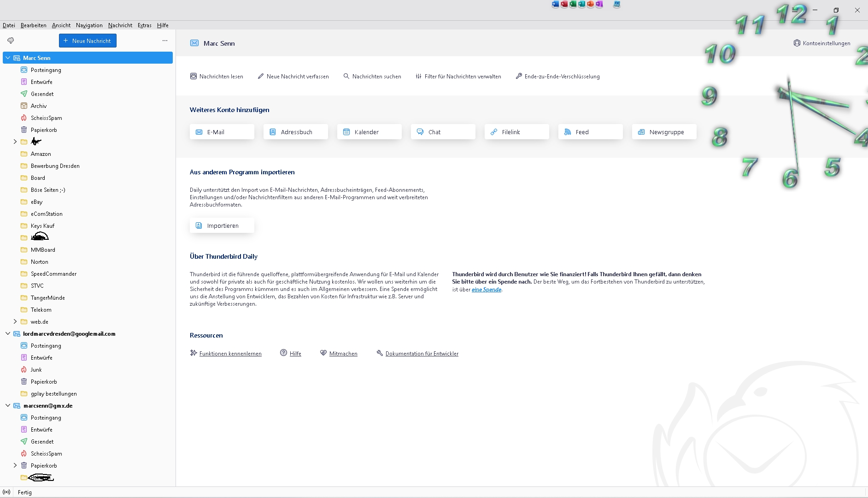
Task: Open the Funktionen kennenlernen link
Action: (230, 354)
